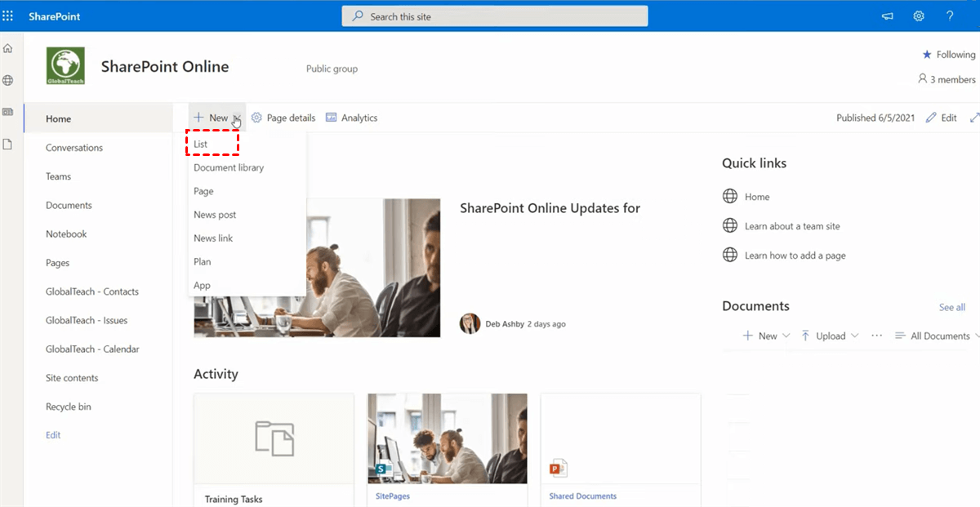Screen dimensions: 980x507
Task: Open the Shared Documents activity card
Action: point(621,451)
